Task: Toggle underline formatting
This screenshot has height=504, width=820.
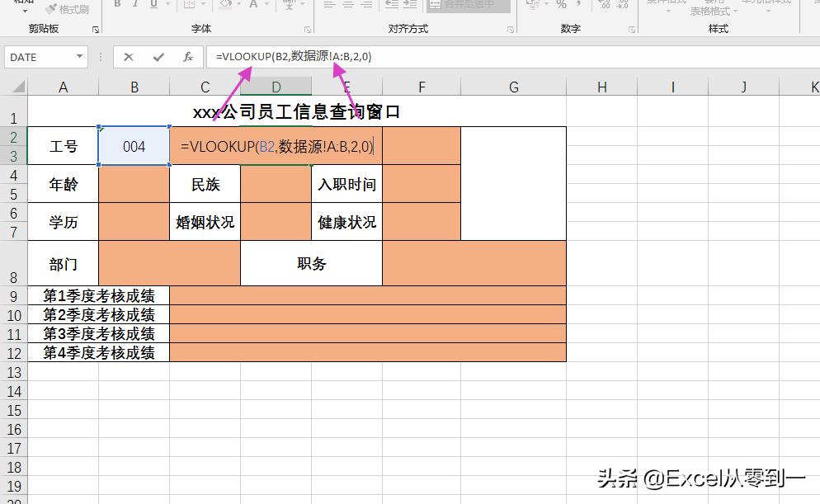Action: coord(154,5)
